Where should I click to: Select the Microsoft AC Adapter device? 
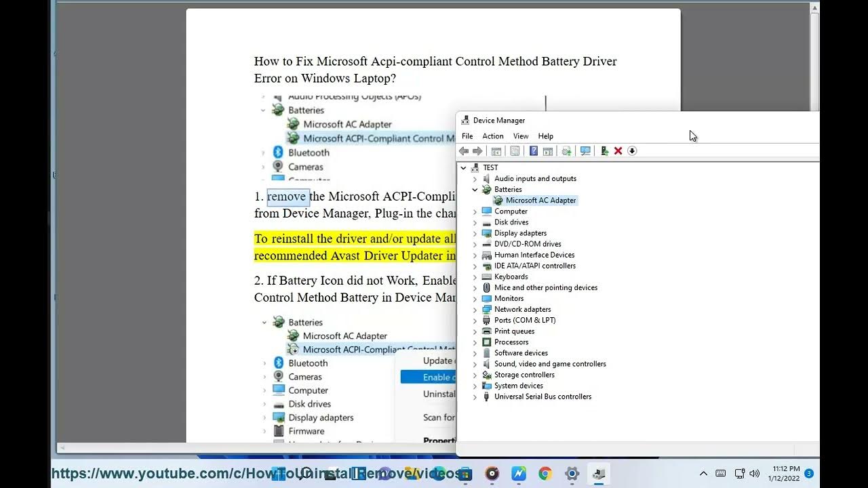pyautogui.click(x=541, y=201)
